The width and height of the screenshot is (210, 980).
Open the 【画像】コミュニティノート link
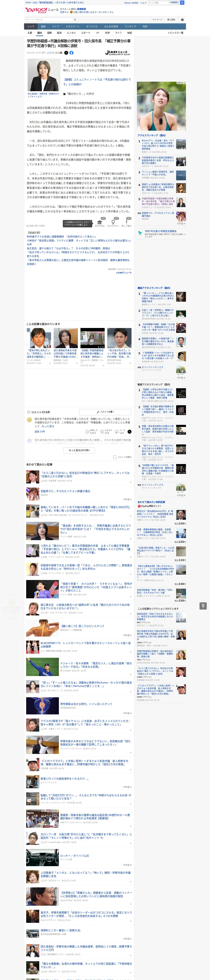coord(97,82)
